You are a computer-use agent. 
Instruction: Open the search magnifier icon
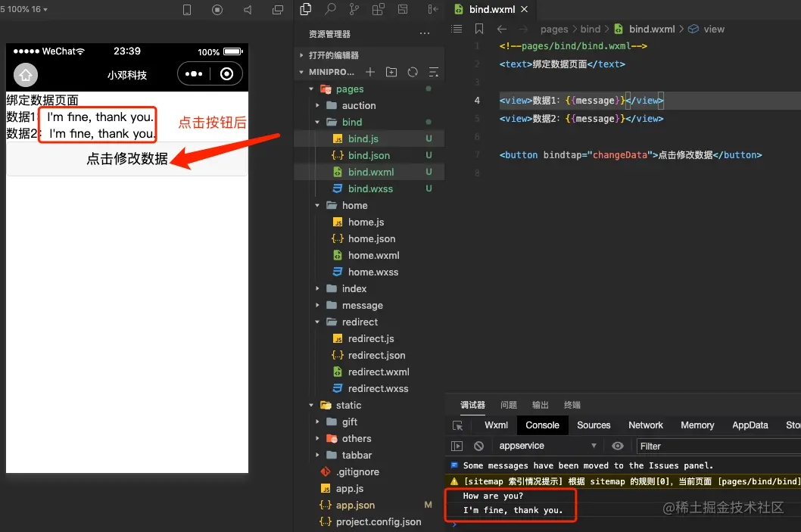[331, 9]
